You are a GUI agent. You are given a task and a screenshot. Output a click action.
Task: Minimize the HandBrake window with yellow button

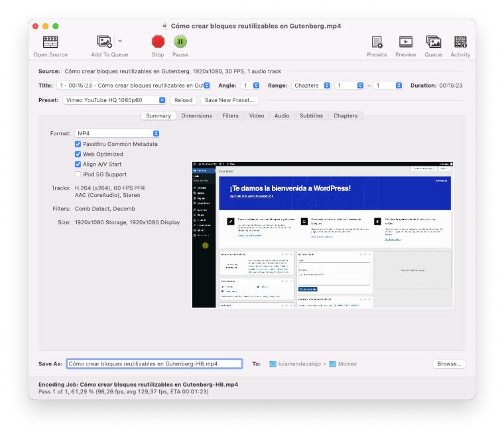tap(46, 26)
